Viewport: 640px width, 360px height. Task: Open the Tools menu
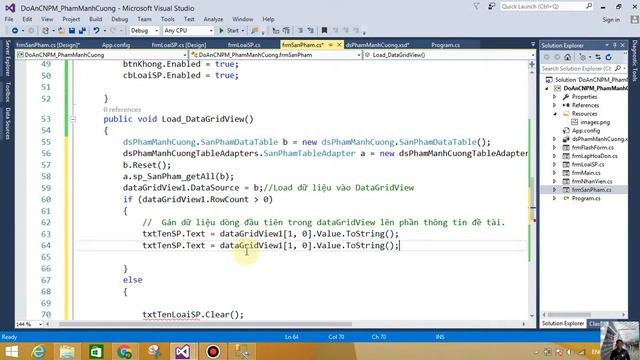[167, 19]
